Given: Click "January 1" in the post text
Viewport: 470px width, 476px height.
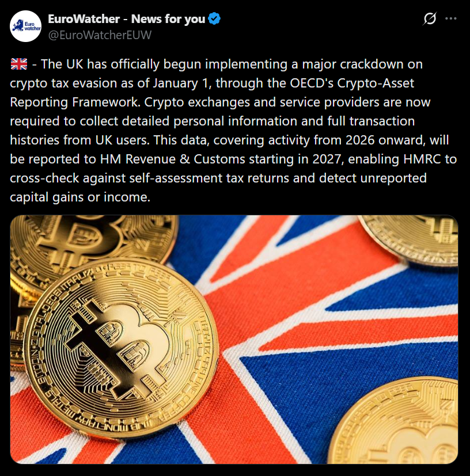Looking at the screenshot, I should 181,83.
